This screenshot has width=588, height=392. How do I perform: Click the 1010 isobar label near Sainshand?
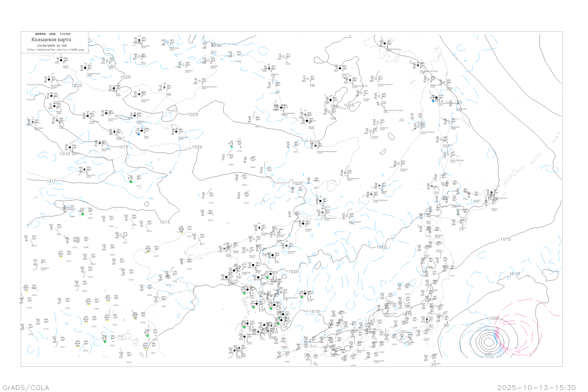coord(65,154)
